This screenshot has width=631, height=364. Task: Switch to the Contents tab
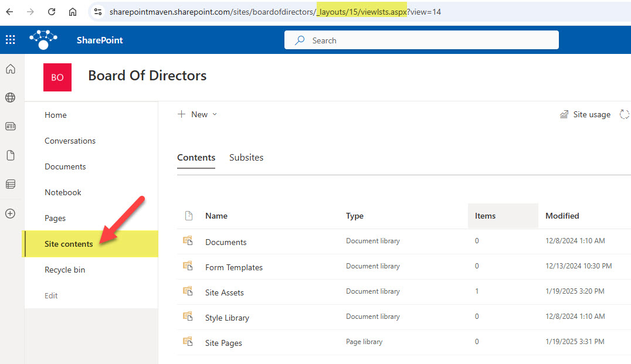(196, 158)
